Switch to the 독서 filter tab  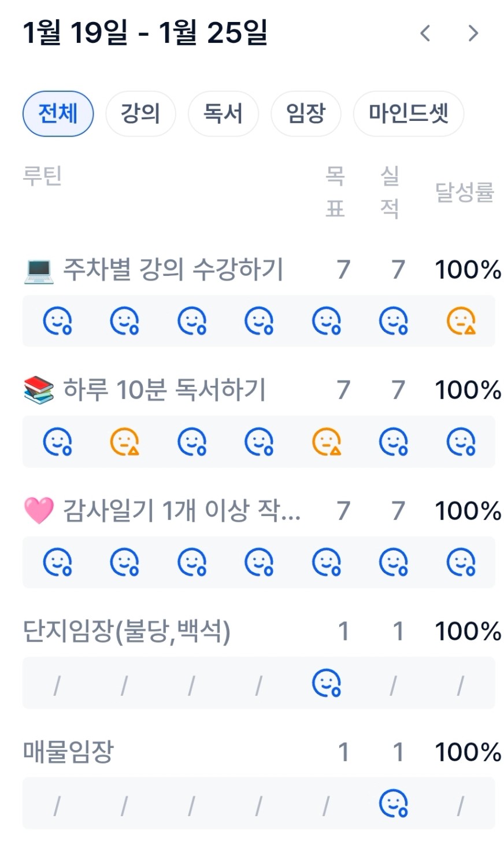click(x=223, y=113)
